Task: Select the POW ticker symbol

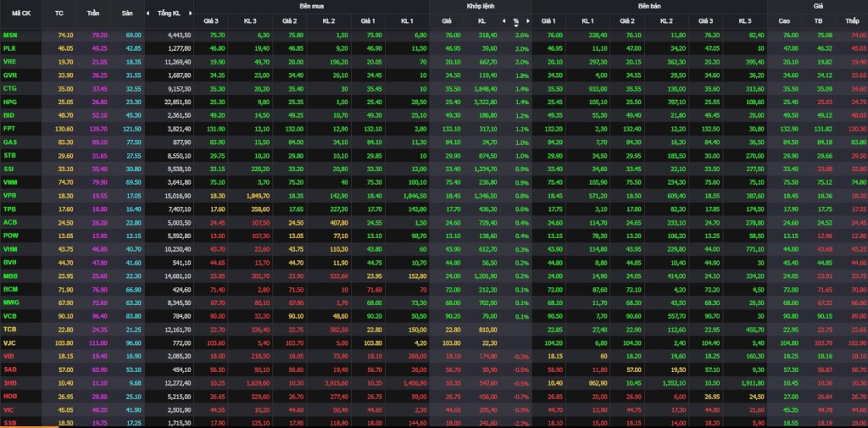Action: [10, 236]
